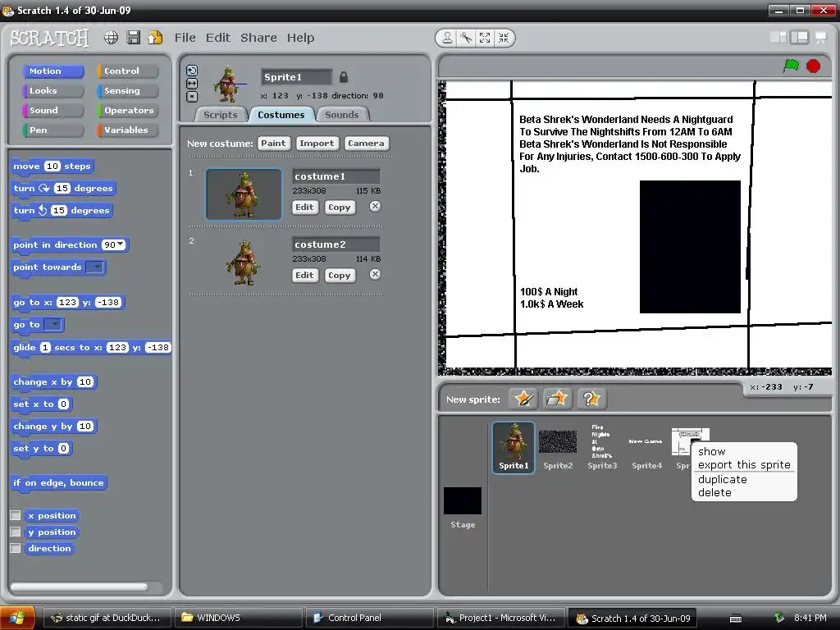
Task: Select the Control block category
Action: [128, 71]
